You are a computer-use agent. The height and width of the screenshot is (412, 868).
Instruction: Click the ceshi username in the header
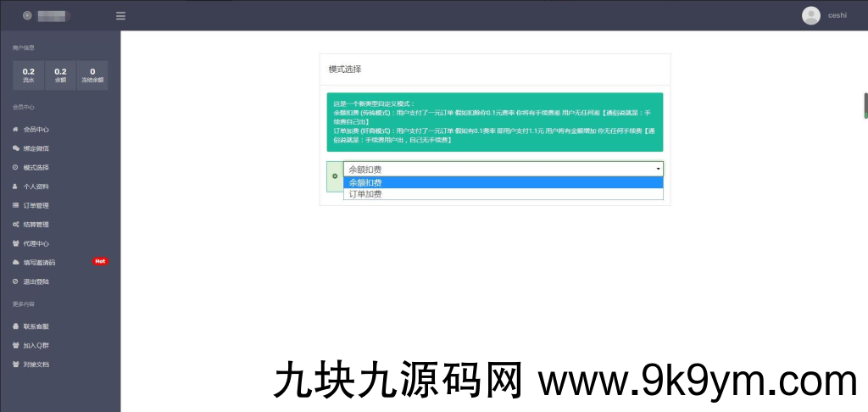pyautogui.click(x=837, y=15)
